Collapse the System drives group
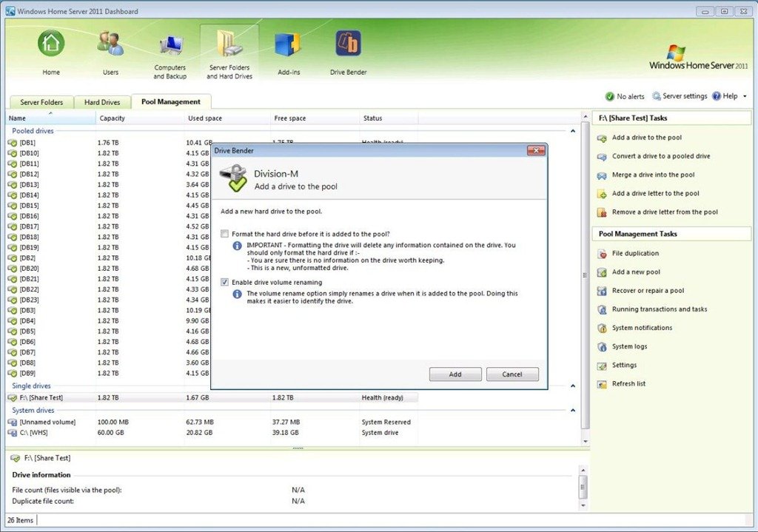This screenshot has height=532, width=758. pyautogui.click(x=573, y=410)
